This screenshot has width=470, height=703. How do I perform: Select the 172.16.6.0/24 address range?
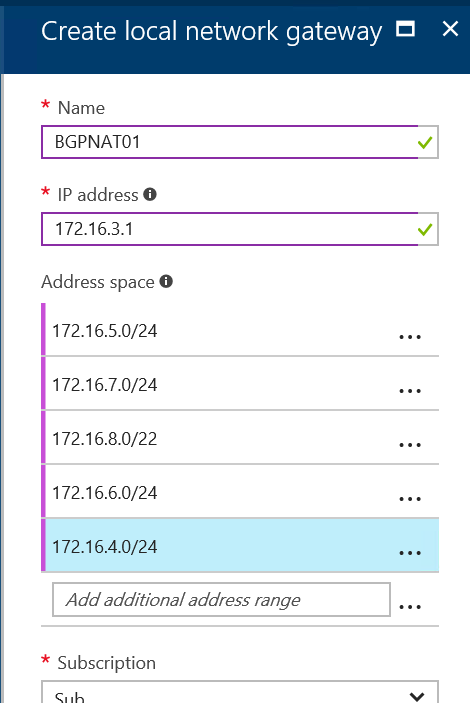coord(240,491)
